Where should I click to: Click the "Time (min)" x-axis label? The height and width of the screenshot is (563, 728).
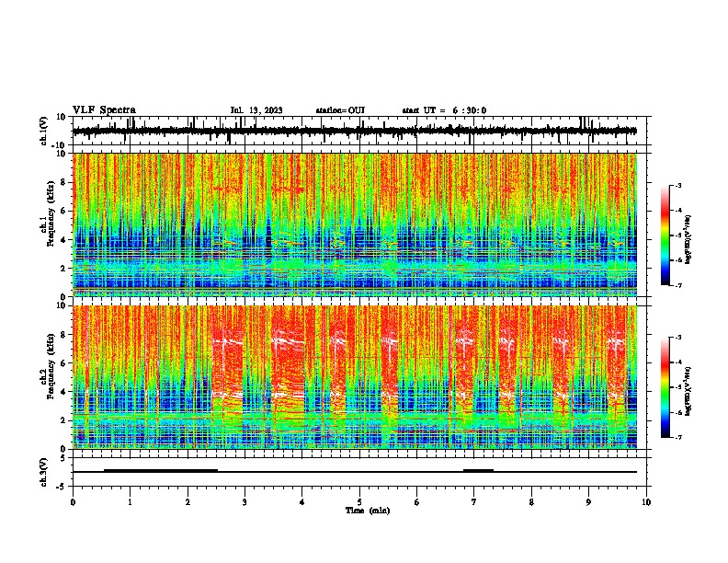(368, 511)
